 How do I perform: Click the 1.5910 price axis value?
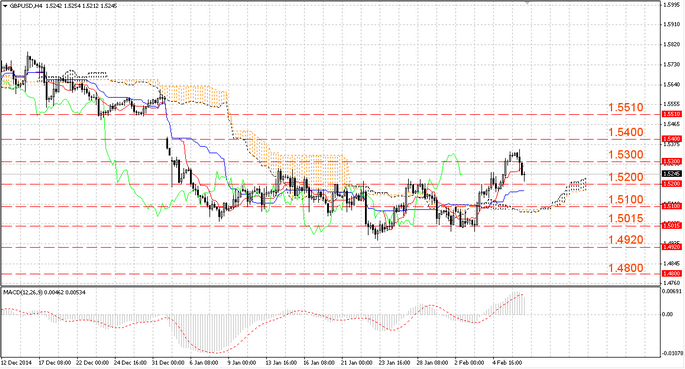671,24
